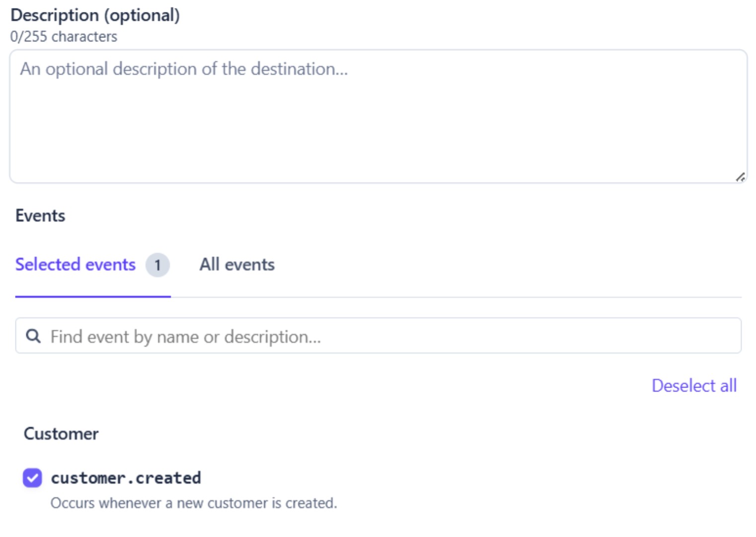
Task: Click the Events section heading
Action: click(x=40, y=216)
